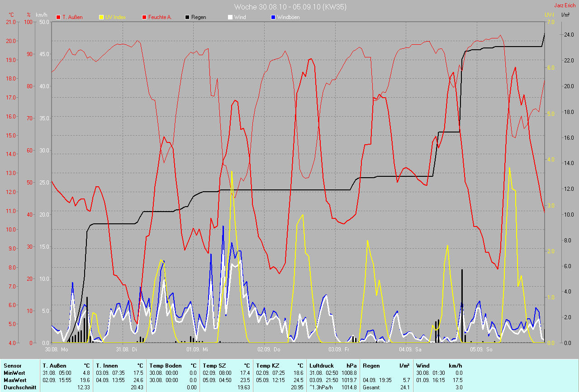Click the wind maximum time '01.09. 16:15'
Screen dimensions: 579x392
431,380
